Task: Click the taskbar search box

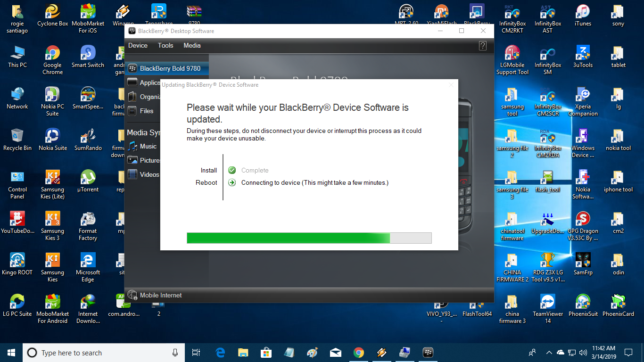Action: coord(103,353)
